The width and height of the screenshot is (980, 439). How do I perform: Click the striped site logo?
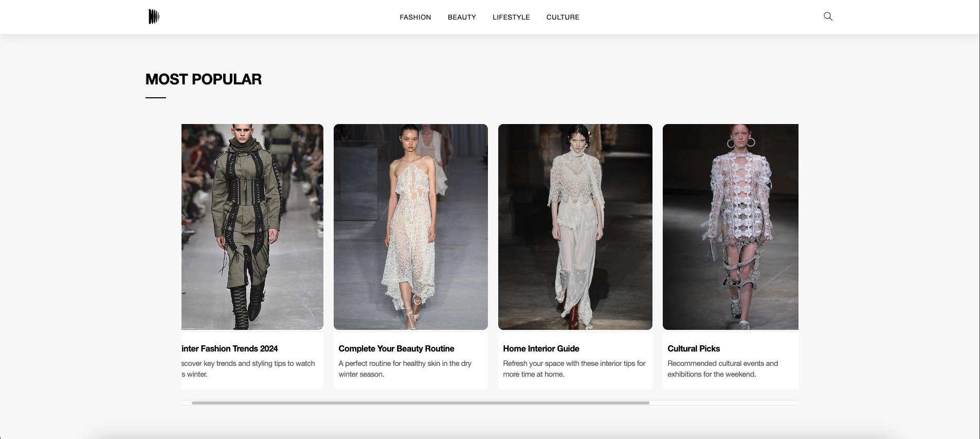pos(154,17)
